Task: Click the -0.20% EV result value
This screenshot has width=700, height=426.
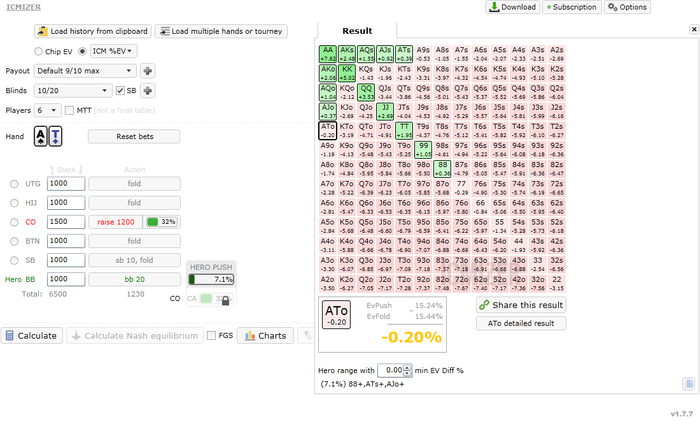Action: (411, 337)
